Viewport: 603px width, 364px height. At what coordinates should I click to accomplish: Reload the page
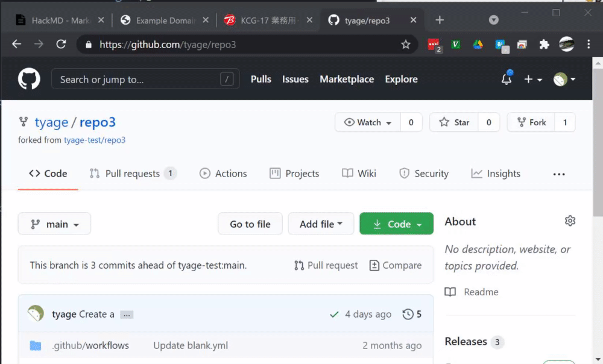(x=61, y=44)
